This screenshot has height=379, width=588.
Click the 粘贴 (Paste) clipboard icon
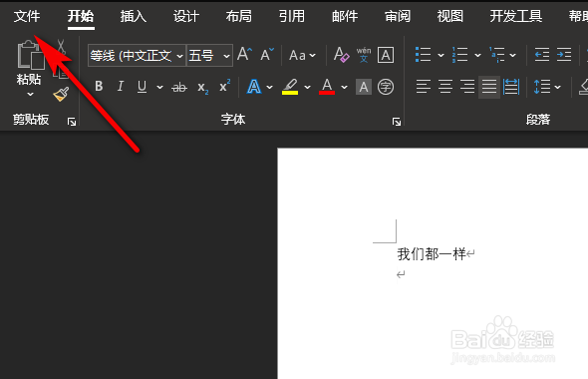point(30,55)
